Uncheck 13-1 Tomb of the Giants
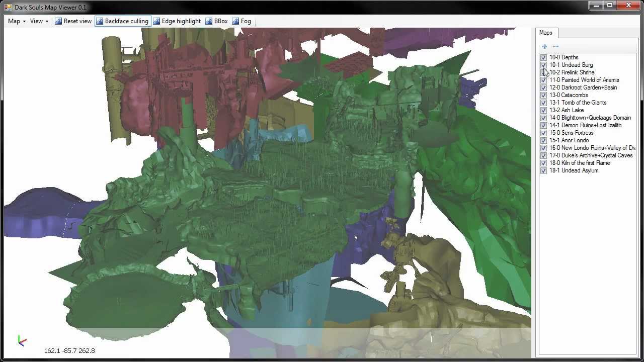 coord(543,103)
